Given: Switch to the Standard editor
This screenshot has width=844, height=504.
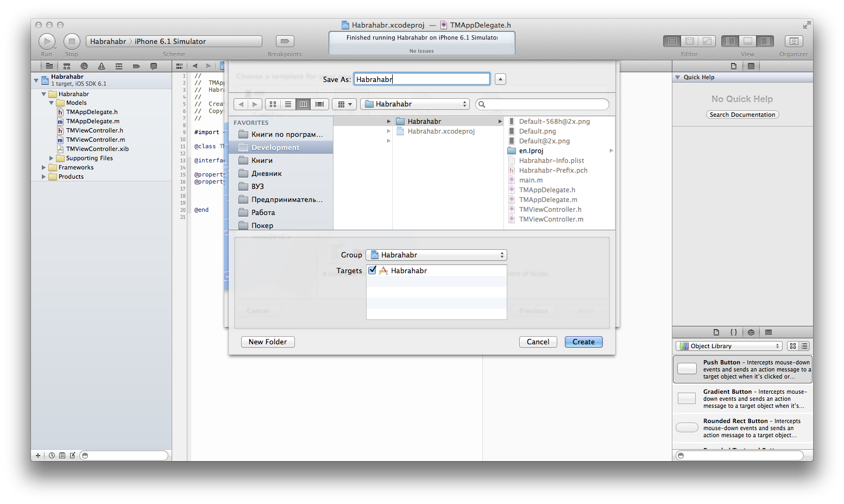Looking at the screenshot, I should tap(672, 41).
